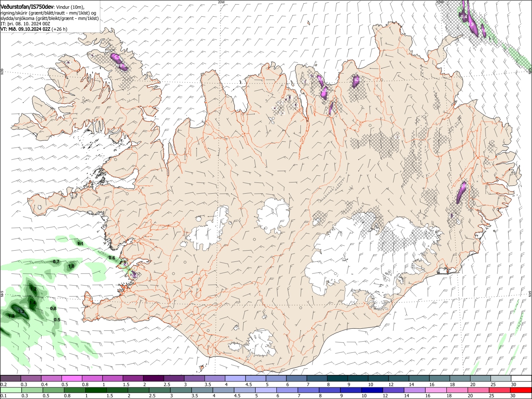The width and height of the screenshot is (532, 399).
Task: Click the Veðurstofan/IS750dev title text
Action: (x=27, y=7)
